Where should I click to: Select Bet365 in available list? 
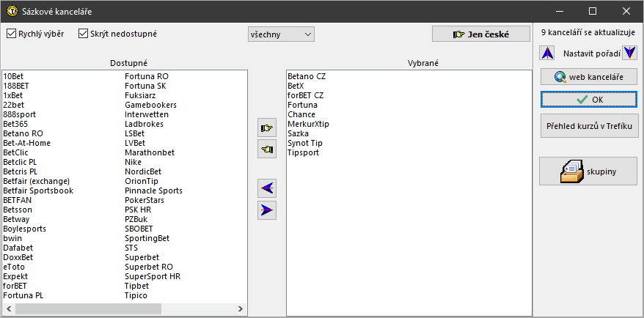(x=15, y=124)
